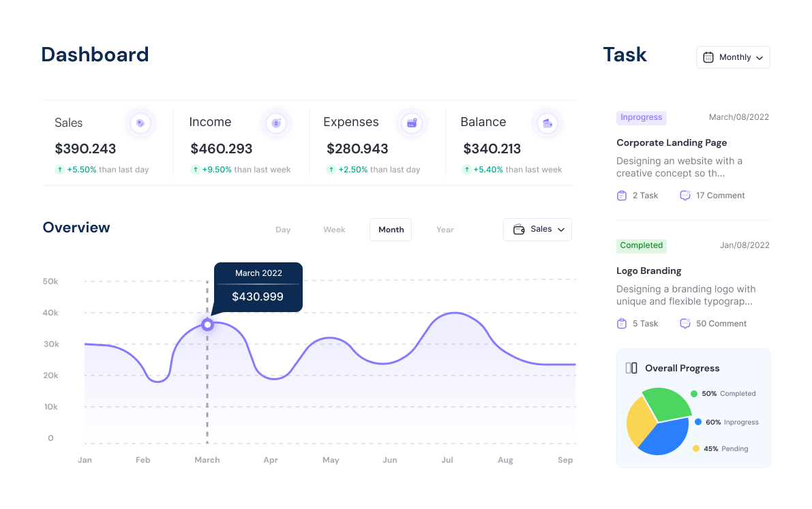Click the Sales card wallet icon

tap(140, 123)
